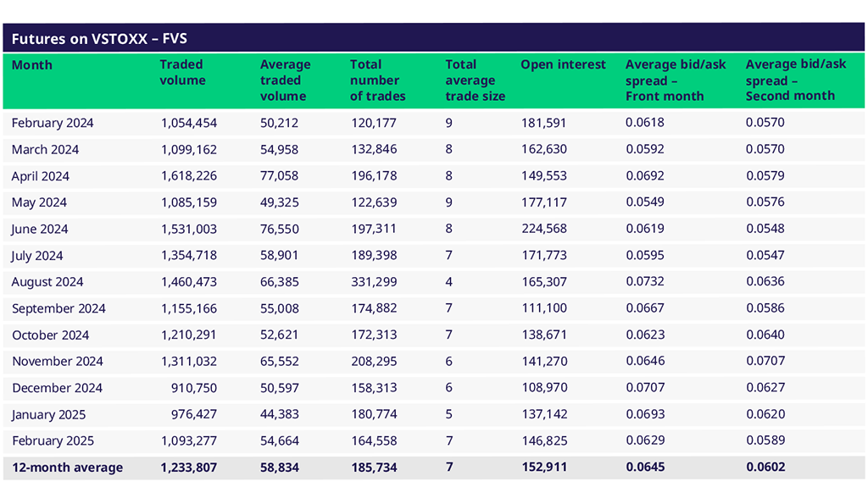Click the 'Traded volume' column header
The image size is (868, 504).
182,73
